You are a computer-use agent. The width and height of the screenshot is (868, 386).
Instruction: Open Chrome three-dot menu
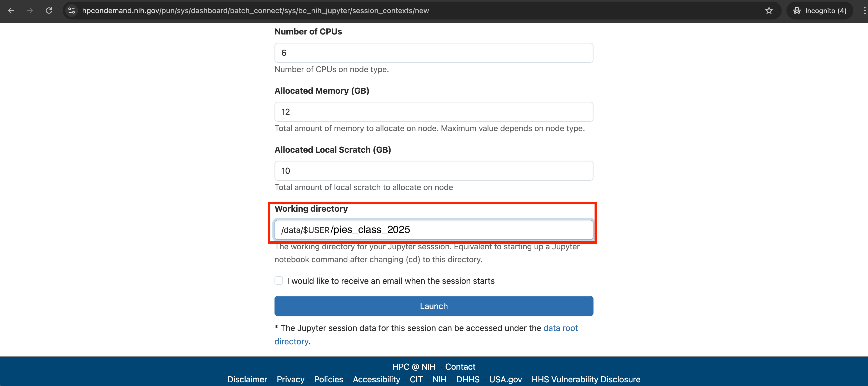click(x=864, y=11)
